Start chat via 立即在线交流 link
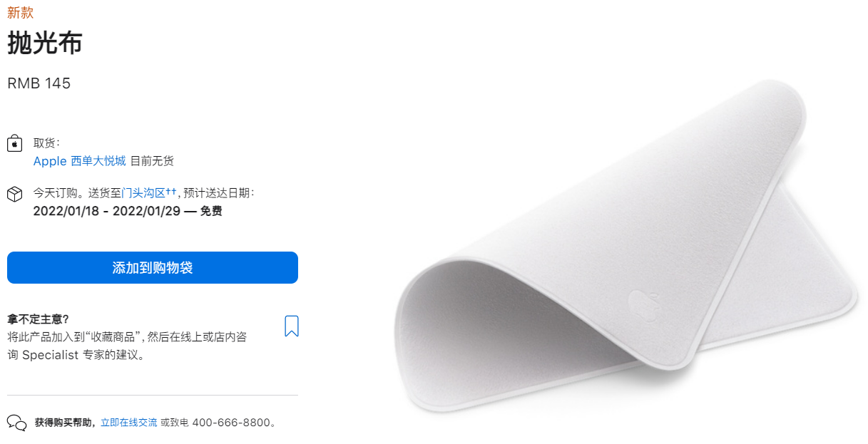The height and width of the screenshot is (444, 868). [x=128, y=423]
